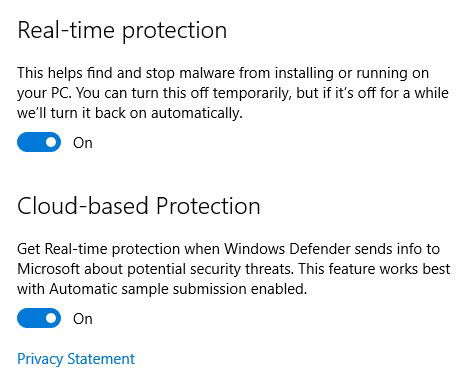Viewport: 462px width, 377px height.
Task: Click the white knob of Real-time protection switch
Action: (51, 142)
